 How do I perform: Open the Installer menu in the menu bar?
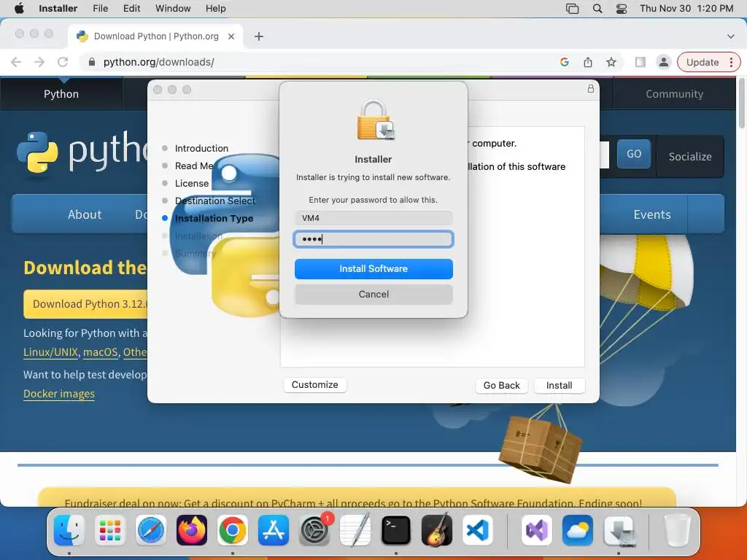(x=58, y=9)
